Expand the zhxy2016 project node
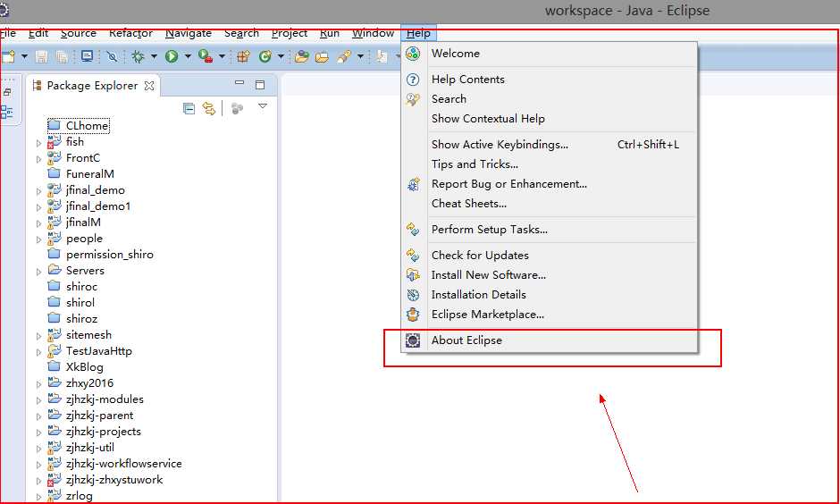The image size is (840, 504). (x=38, y=384)
